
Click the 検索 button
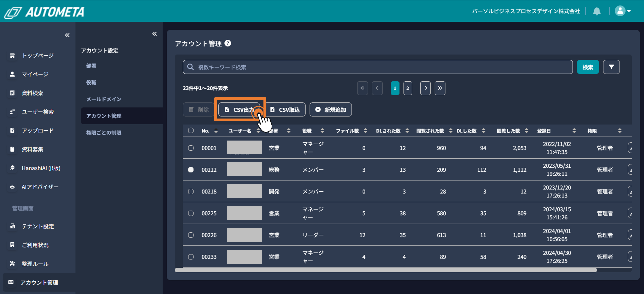point(588,67)
